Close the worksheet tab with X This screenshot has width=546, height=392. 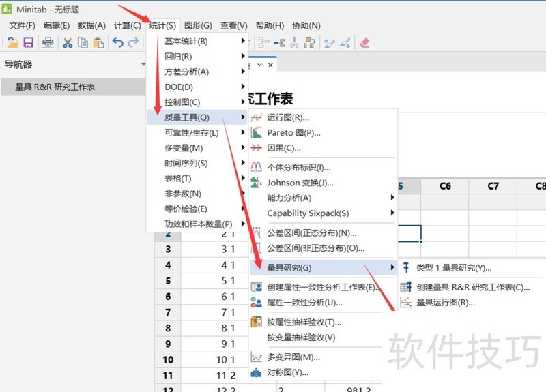pyautogui.click(x=270, y=65)
